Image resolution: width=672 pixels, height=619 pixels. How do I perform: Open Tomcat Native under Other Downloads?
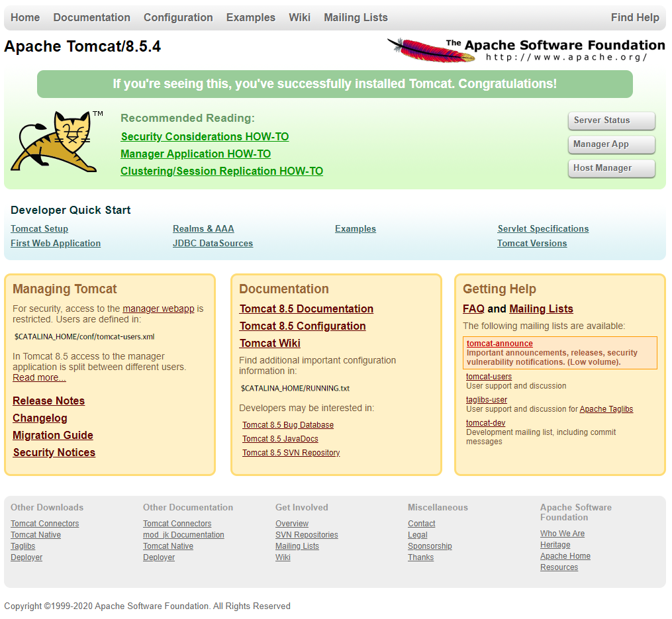pos(36,535)
